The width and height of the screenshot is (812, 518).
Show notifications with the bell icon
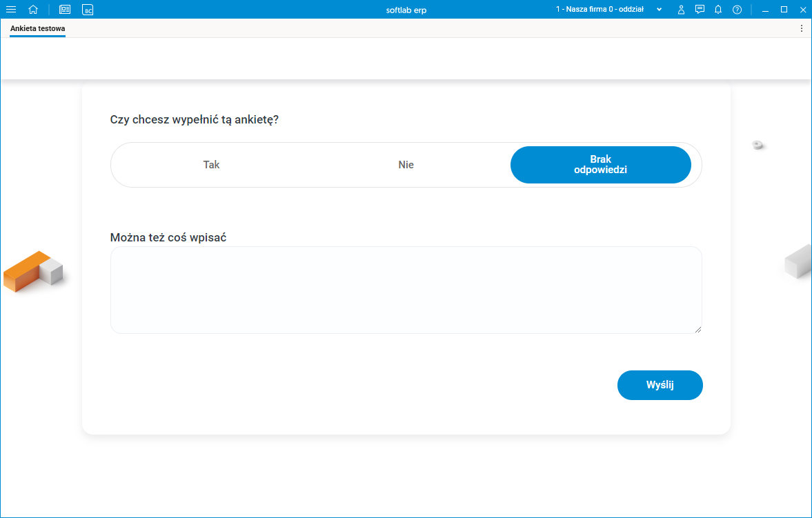718,10
